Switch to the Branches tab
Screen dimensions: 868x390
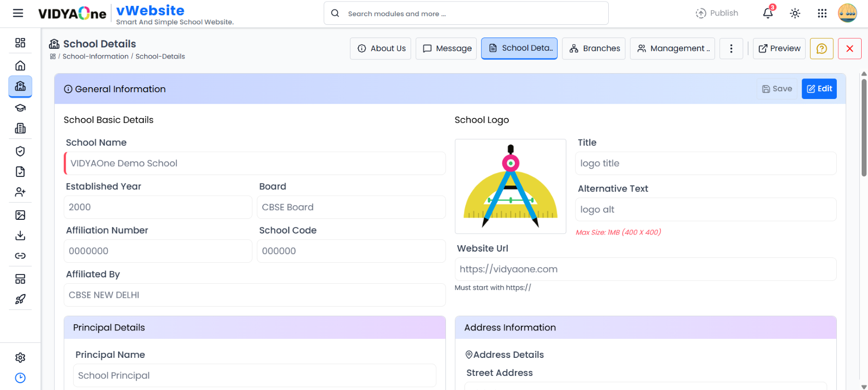(594, 48)
